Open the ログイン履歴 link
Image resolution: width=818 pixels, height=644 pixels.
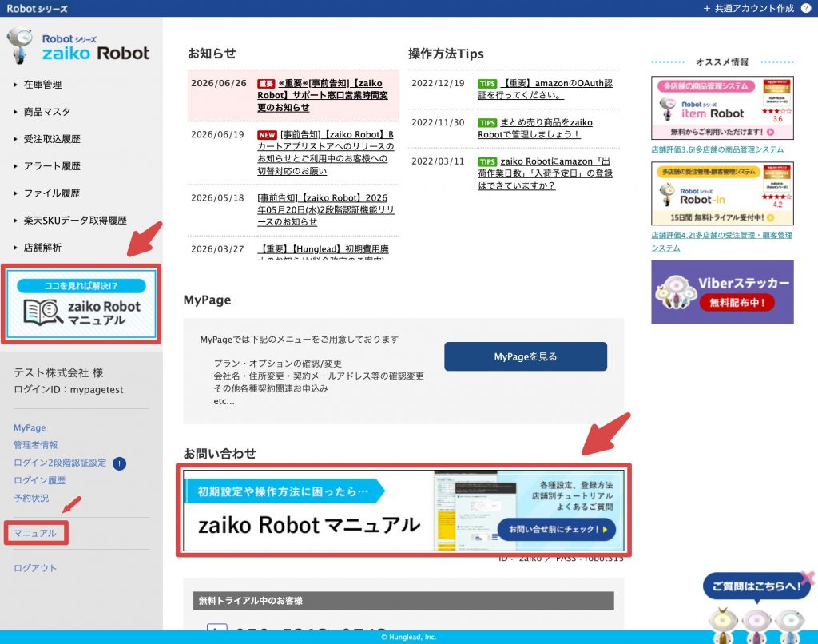click(x=40, y=480)
